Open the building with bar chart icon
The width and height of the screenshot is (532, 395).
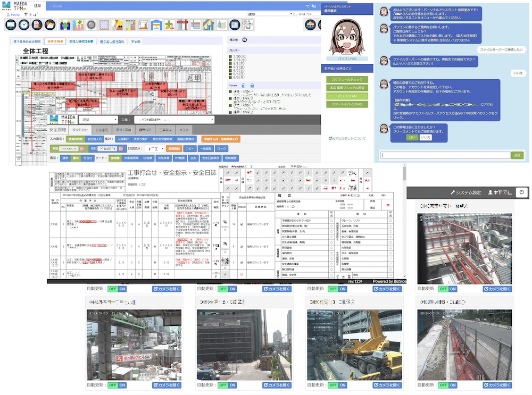click(209, 25)
